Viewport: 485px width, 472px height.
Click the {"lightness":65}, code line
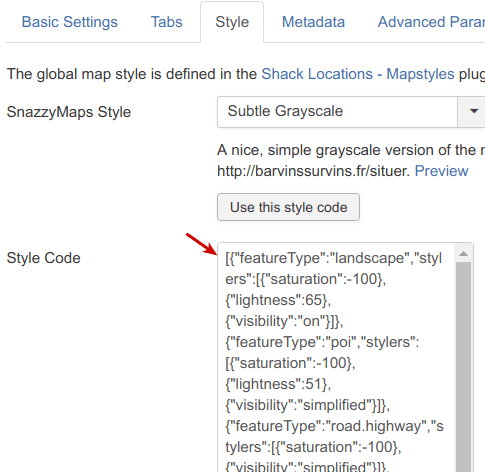point(278,300)
